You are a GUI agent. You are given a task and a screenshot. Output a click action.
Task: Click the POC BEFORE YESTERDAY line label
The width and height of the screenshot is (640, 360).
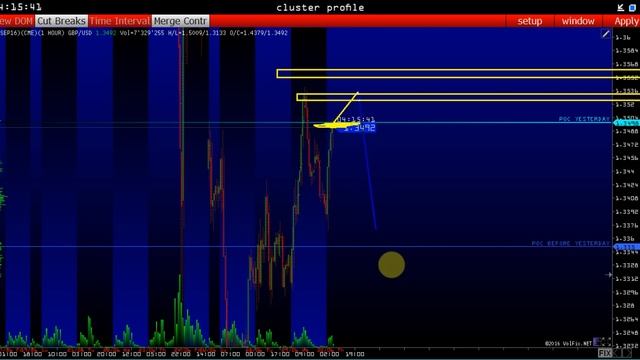[x=571, y=243]
